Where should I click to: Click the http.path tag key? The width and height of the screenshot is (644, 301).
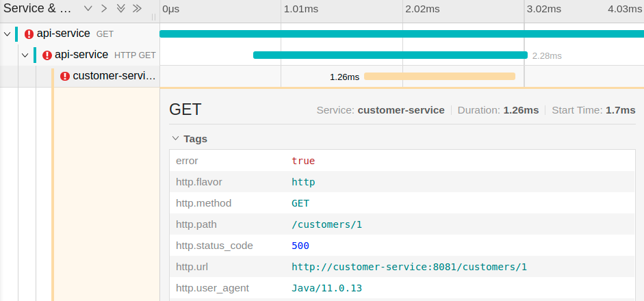point(196,224)
